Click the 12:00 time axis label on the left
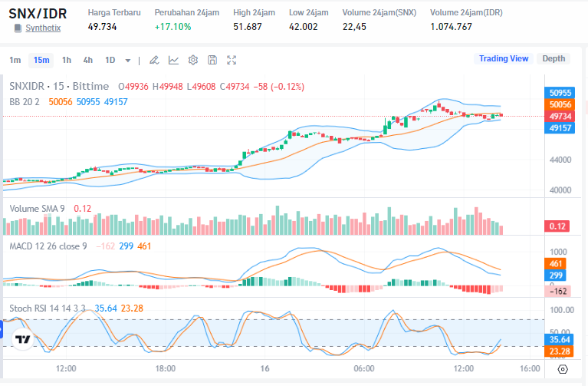 click(66, 368)
